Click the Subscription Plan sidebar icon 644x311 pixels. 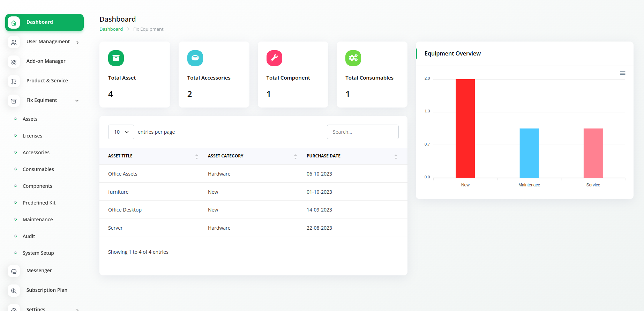coord(14,291)
